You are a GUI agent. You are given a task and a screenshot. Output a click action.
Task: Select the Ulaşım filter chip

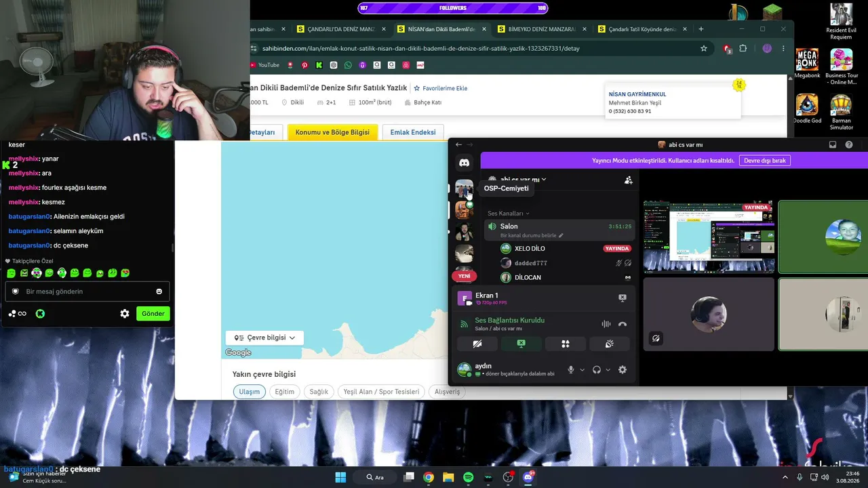click(249, 392)
